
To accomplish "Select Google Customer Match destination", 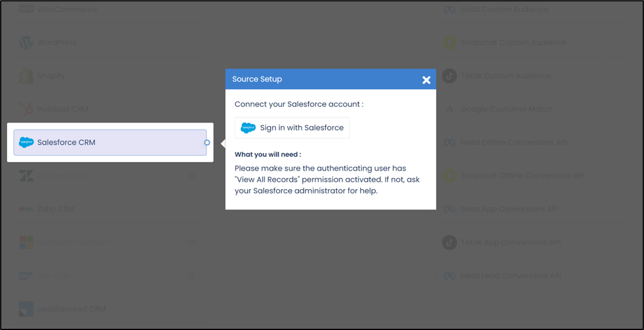I will point(532,109).
